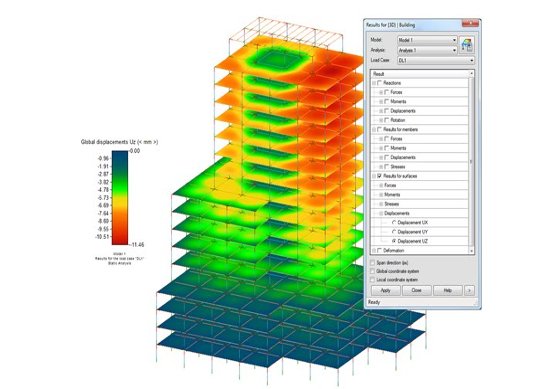
Task: Enable the Reactions checkbox
Action: [380, 83]
